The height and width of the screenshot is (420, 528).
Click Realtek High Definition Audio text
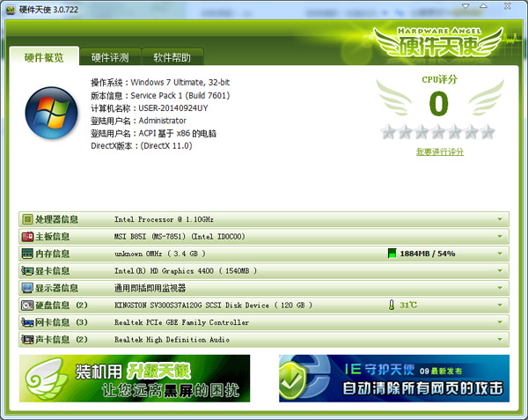coord(172,340)
